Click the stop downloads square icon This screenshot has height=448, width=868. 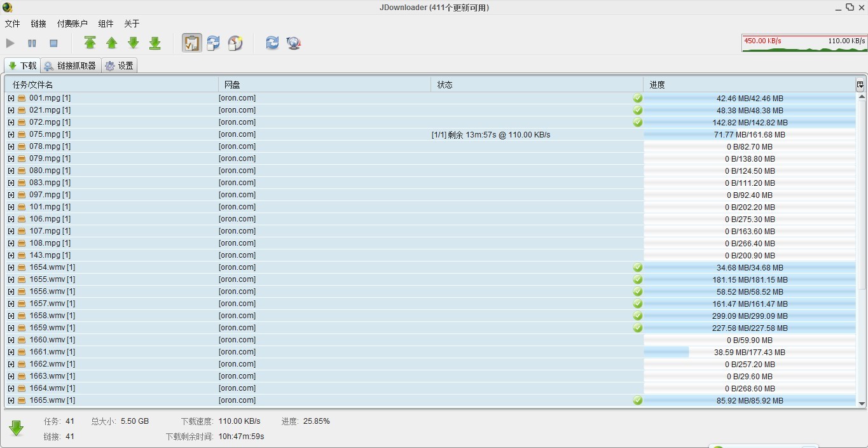click(x=53, y=43)
